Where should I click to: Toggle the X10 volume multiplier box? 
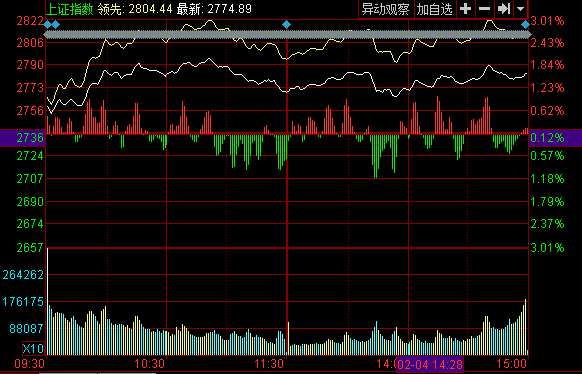(33, 348)
